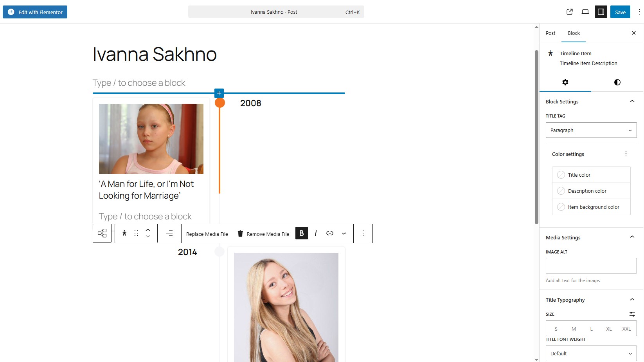Open the block toolbar options icon
Image resolution: width=644 pixels, height=362 pixels.
[x=363, y=233]
